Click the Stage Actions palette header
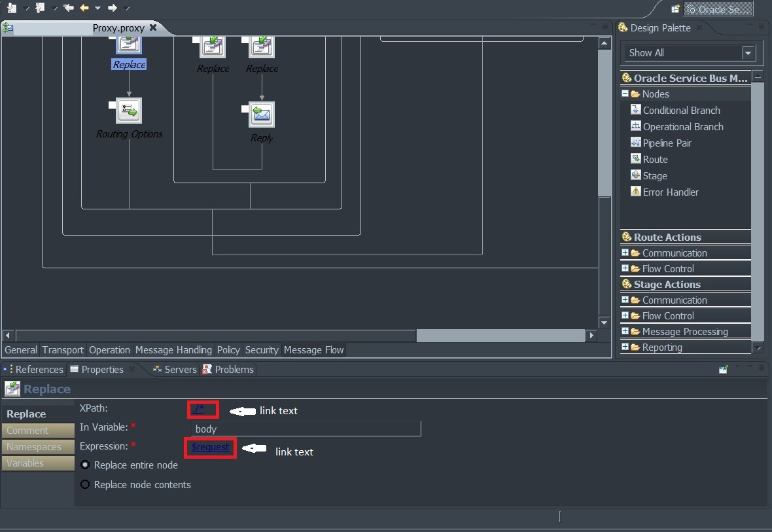772x532 pixels. point(686,284)
